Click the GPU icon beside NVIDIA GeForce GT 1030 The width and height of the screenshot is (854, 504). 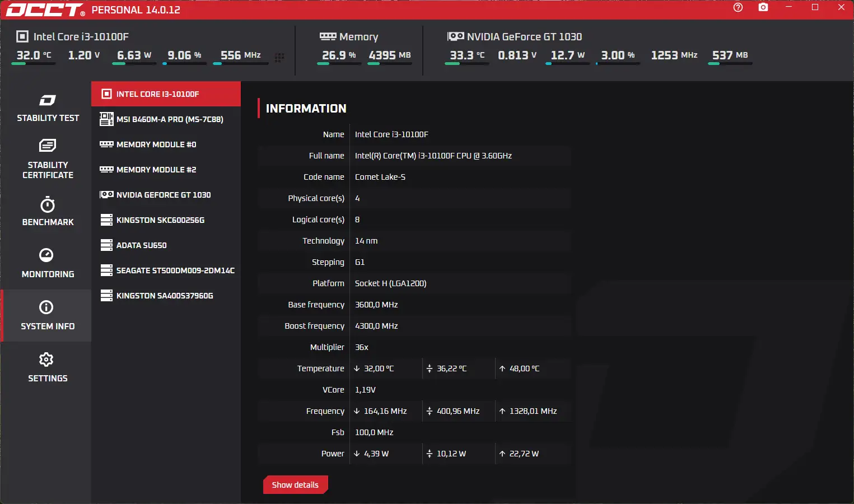[x=106, y=194]
